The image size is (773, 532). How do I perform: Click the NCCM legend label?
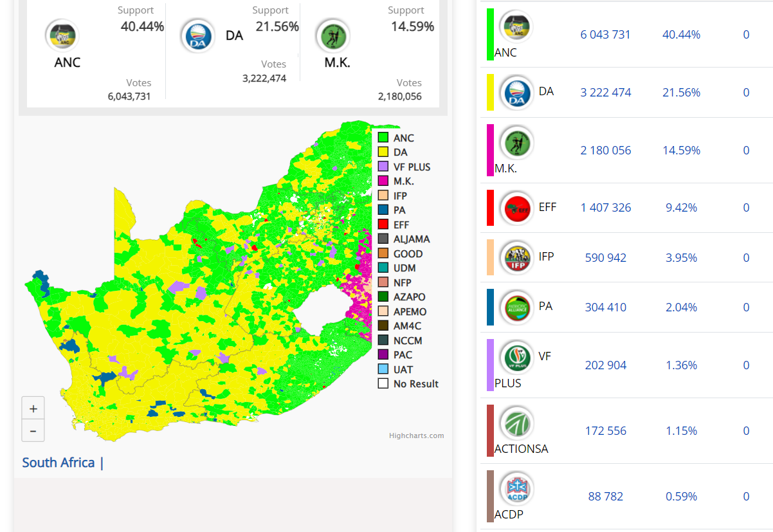pyautogui.click(x=408, y=340)
